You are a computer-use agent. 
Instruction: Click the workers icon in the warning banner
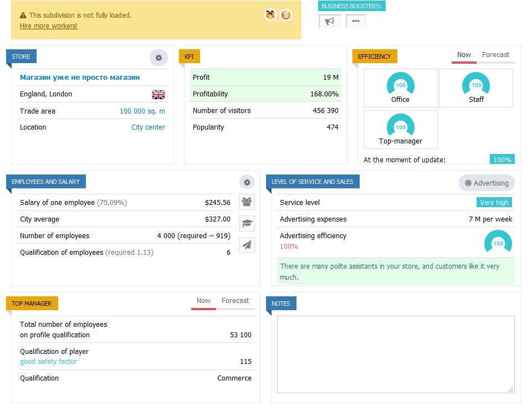point(270,15)
